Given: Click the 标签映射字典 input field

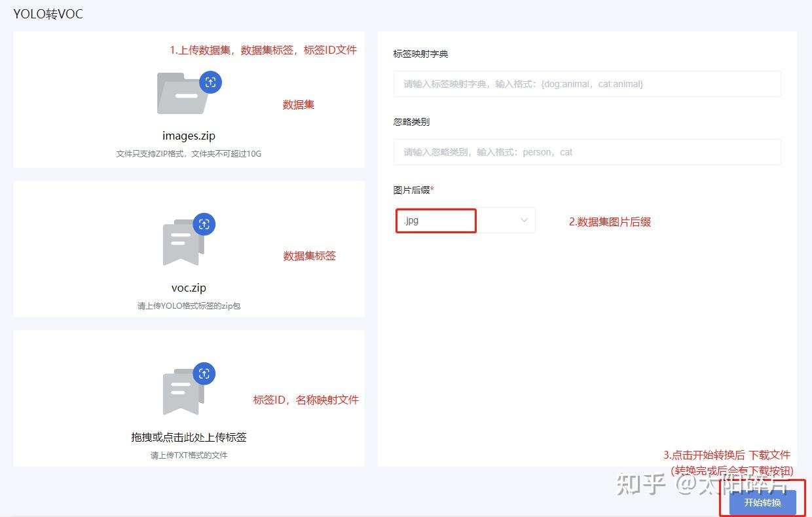Looking at the screenshot, I should point(587,84).
